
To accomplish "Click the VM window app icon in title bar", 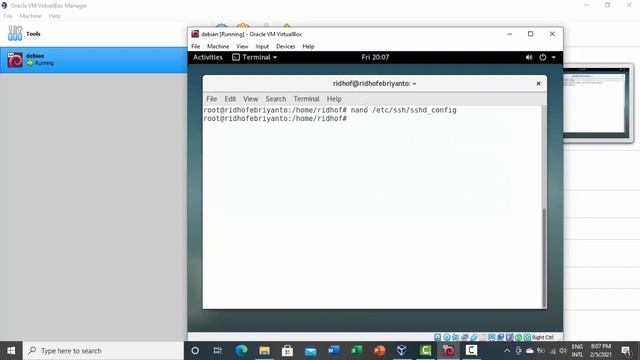I will click(195, 34).
